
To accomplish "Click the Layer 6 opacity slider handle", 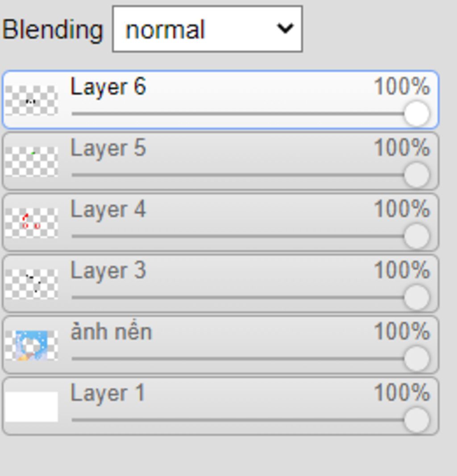I will tap(417, 114).
